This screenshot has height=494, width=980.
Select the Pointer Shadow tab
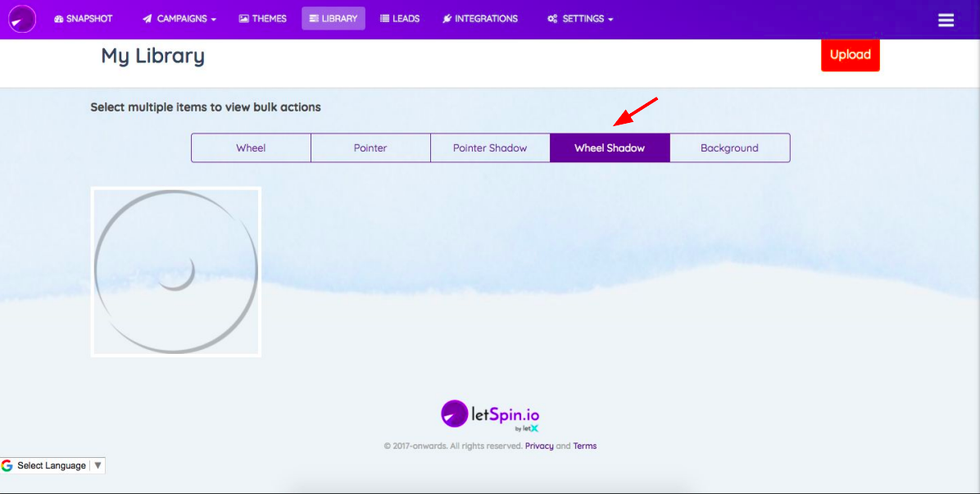(x=490, y=148)
